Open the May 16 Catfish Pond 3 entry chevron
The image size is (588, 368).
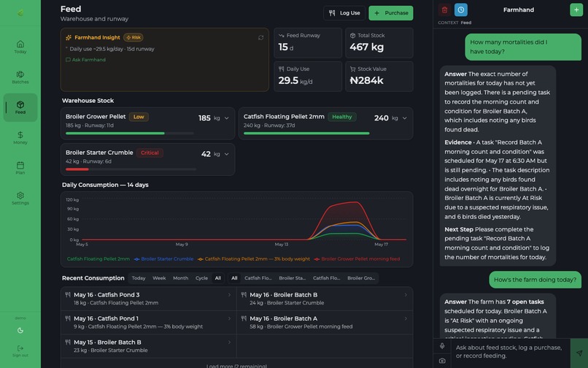(x=230, y=295)
